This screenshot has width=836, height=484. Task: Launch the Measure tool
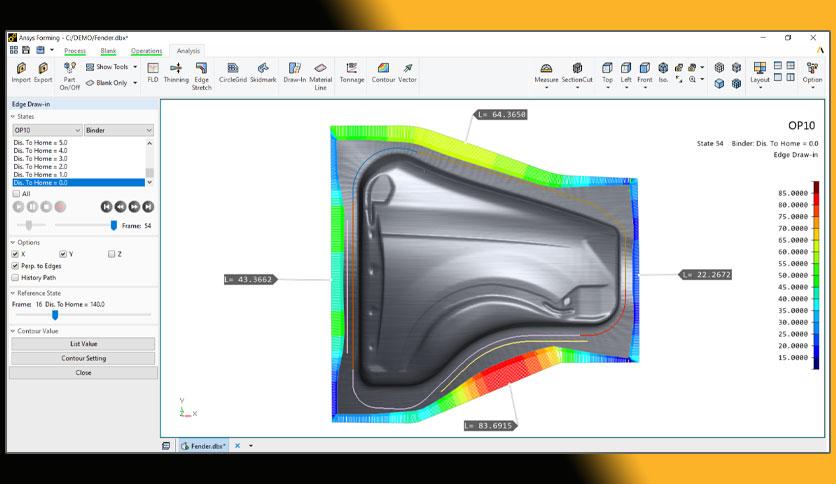pyautogui.click(x=546, y=74)
